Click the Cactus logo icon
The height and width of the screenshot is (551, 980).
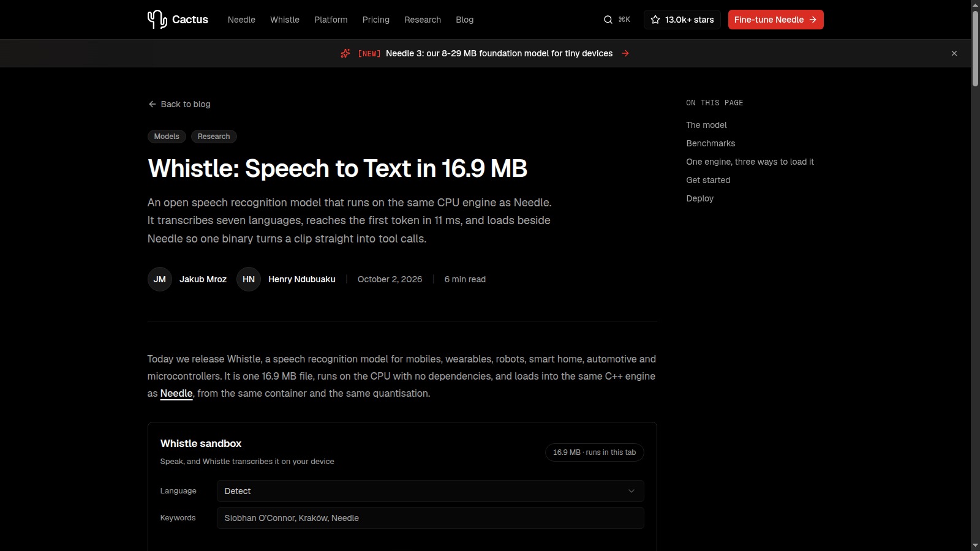click(x=157, y=20)
